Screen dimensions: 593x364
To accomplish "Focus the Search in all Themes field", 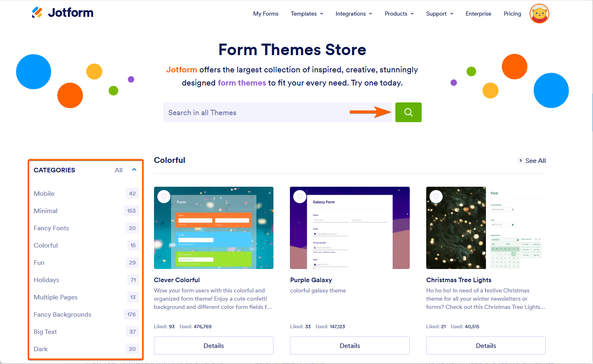I will click(x=278, y=112).
